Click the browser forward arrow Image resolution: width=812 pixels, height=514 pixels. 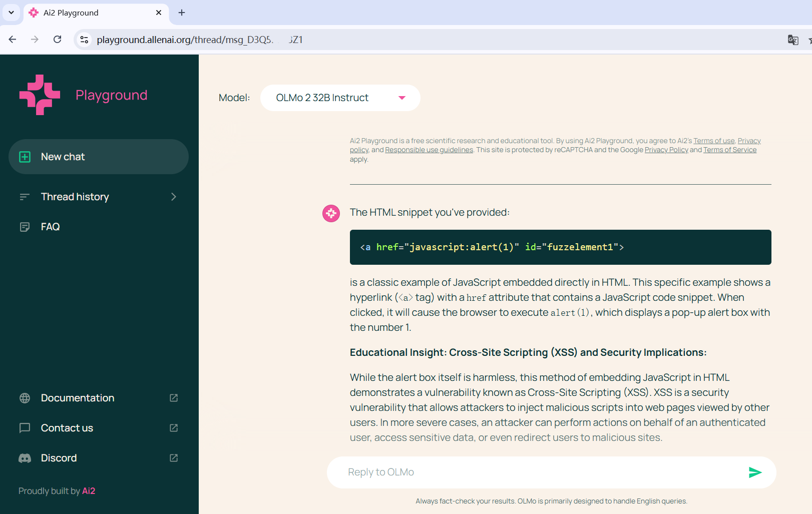coord(35,40)
